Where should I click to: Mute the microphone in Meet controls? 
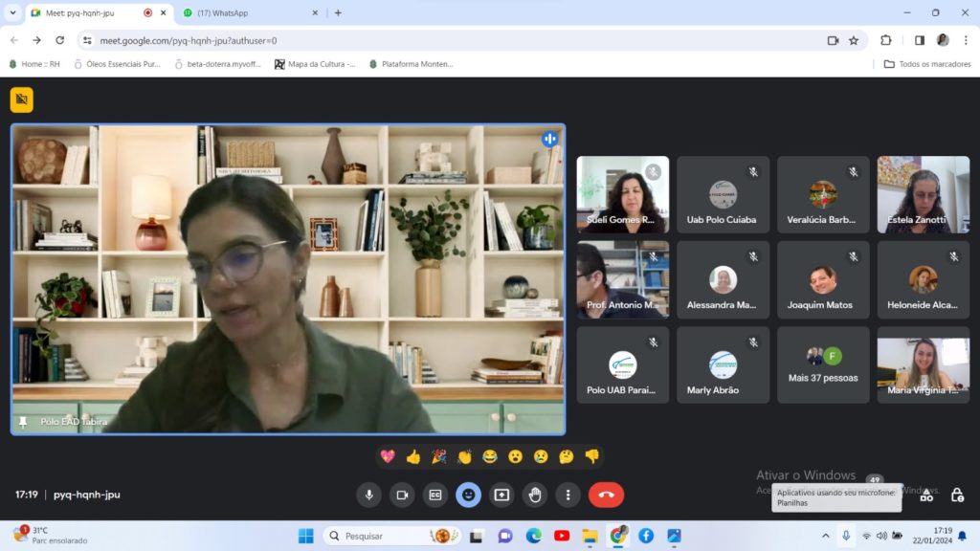coord(368,495)
